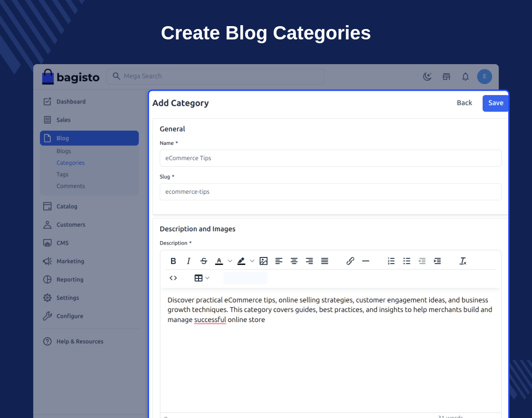Open Configure in sidebar
The height and width of the screenshot is (418, 532).
[89, 316]
